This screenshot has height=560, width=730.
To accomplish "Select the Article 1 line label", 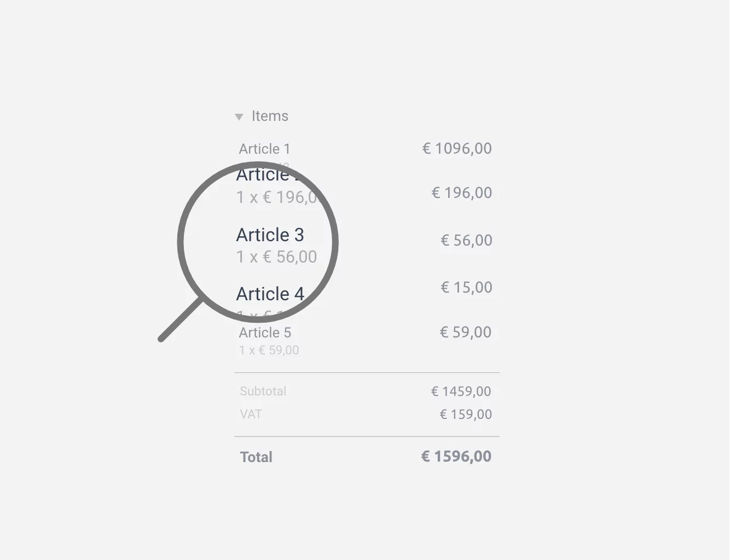I will coord(265,149).
